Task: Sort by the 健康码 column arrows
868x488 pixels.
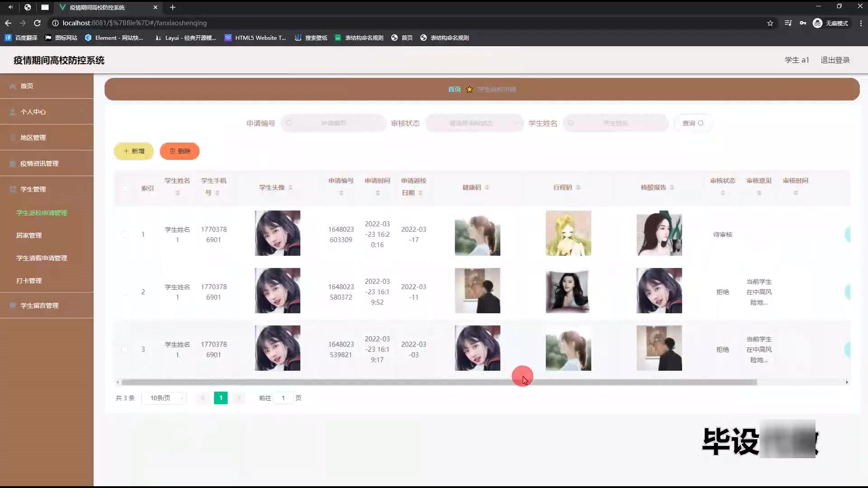Action: coord(487,188)
